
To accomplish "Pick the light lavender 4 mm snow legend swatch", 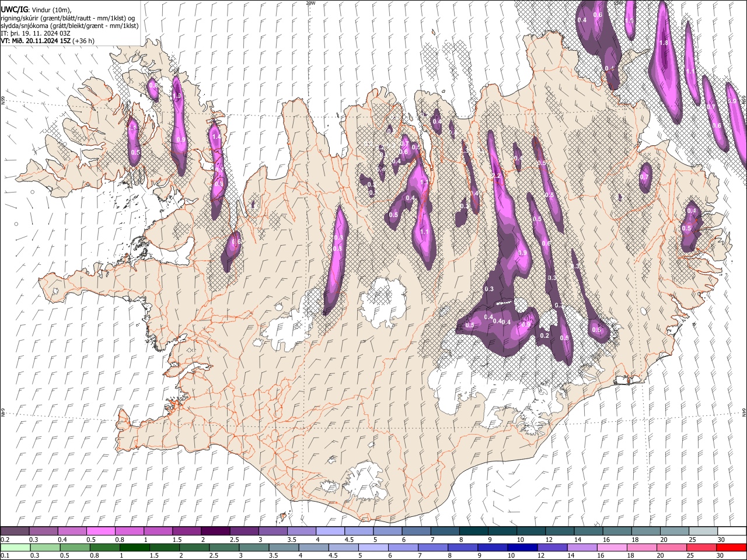I will point(329,531).
